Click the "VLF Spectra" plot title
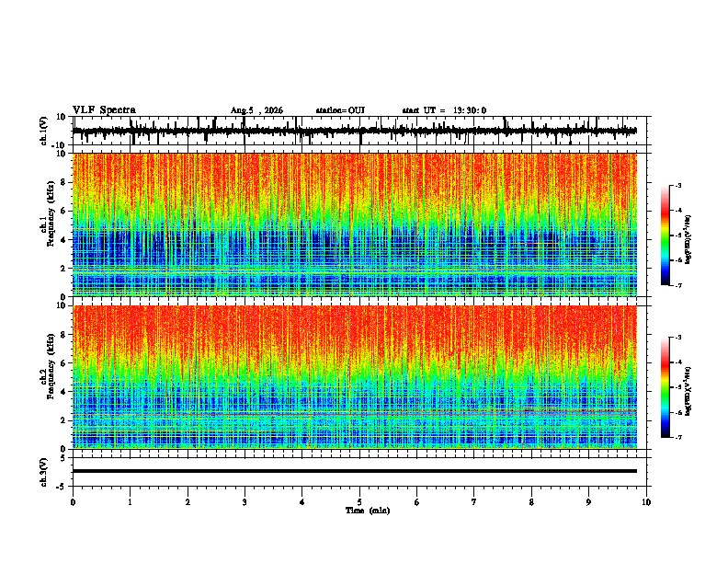728x563 pixels. click(x=104, y=110)
